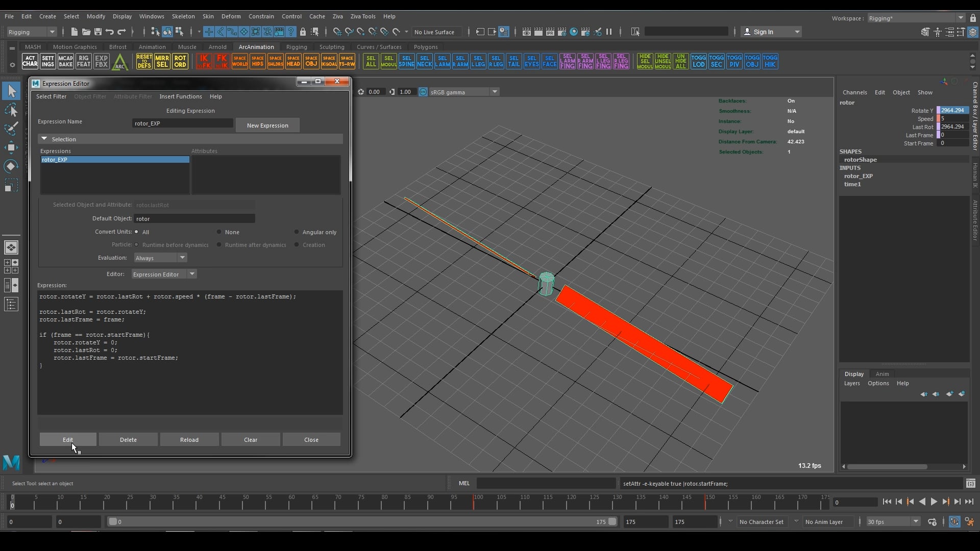
Task: Click the IK to FK shelf icon
Action: 204,62
